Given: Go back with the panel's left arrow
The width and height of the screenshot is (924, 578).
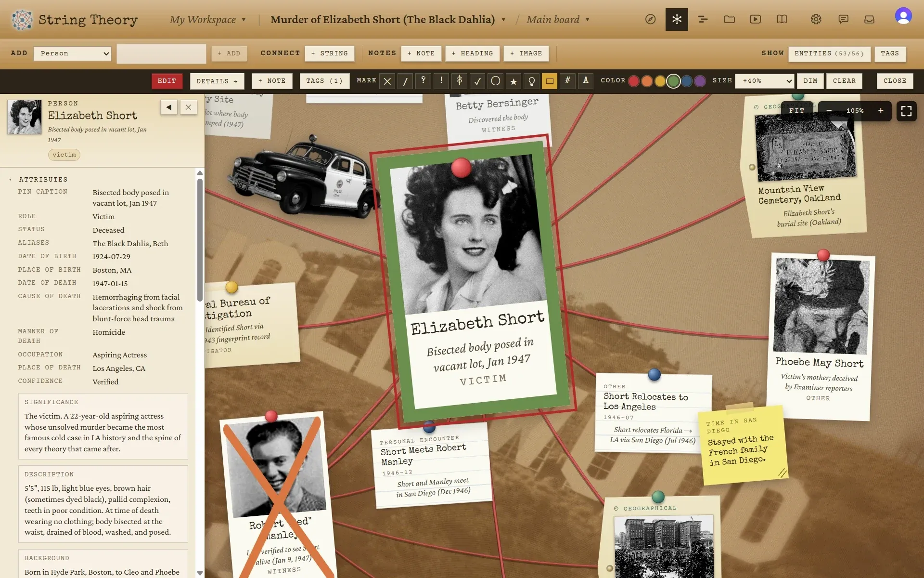Looking at the screenshot, I should coord(169,107).
